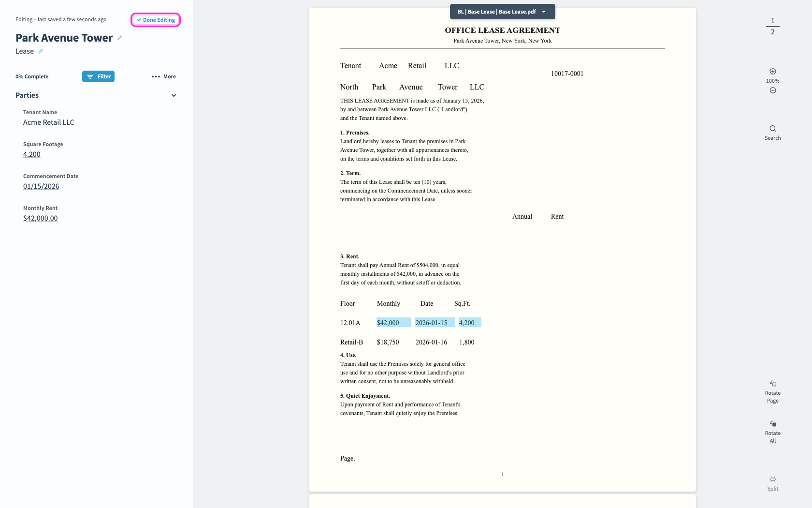Click 10017-0001 text in document

567,74
